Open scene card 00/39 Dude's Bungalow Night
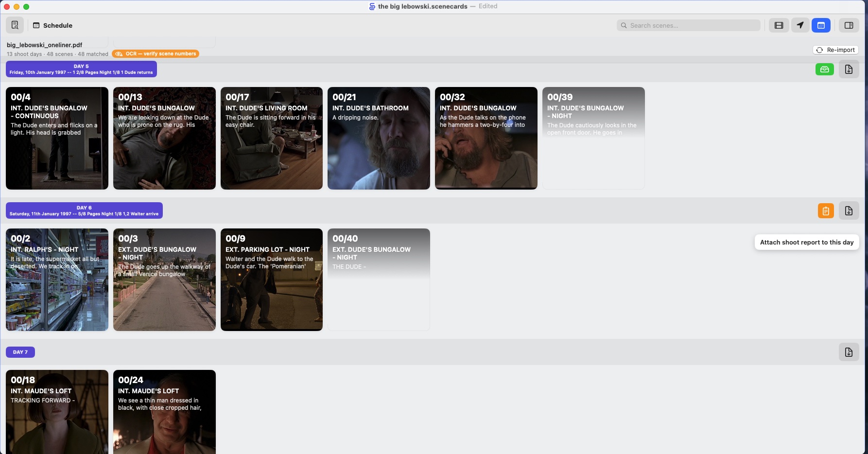This screenshot has height=454, width=868. click(593, 138)
